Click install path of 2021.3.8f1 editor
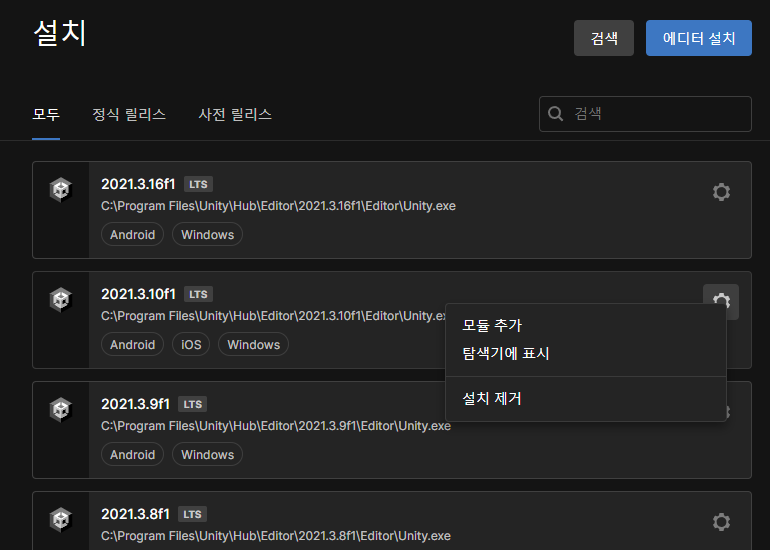 276,536
